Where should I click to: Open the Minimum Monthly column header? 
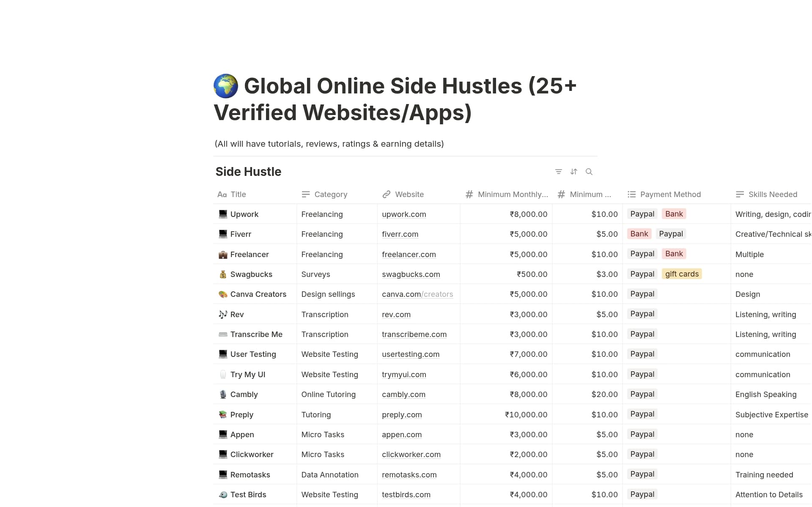(x=506, y=194)
